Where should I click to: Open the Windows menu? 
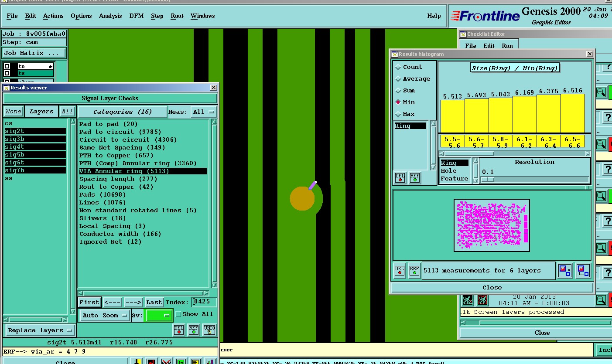[202, 16]
